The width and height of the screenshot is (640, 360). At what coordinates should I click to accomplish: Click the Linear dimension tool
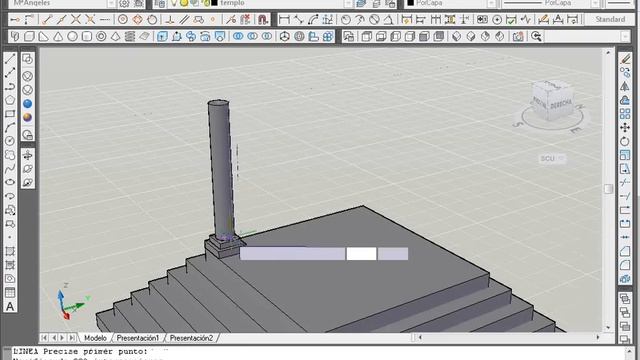tap(284, 19)
